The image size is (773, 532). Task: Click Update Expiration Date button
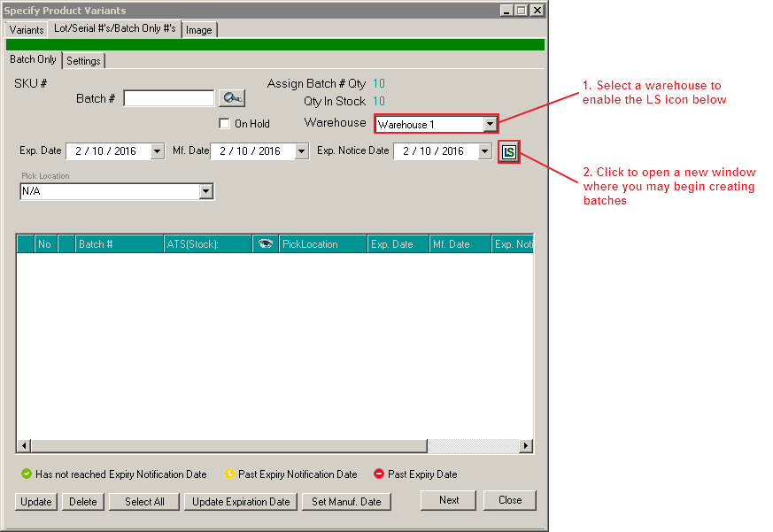242,502
